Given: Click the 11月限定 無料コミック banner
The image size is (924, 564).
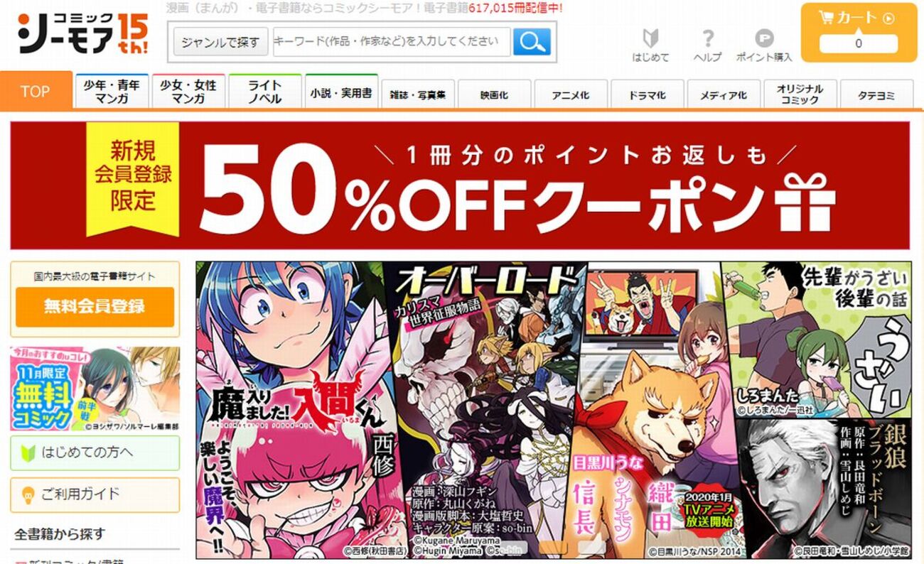Looking at the screenshot, I should [x=95, y=389].
